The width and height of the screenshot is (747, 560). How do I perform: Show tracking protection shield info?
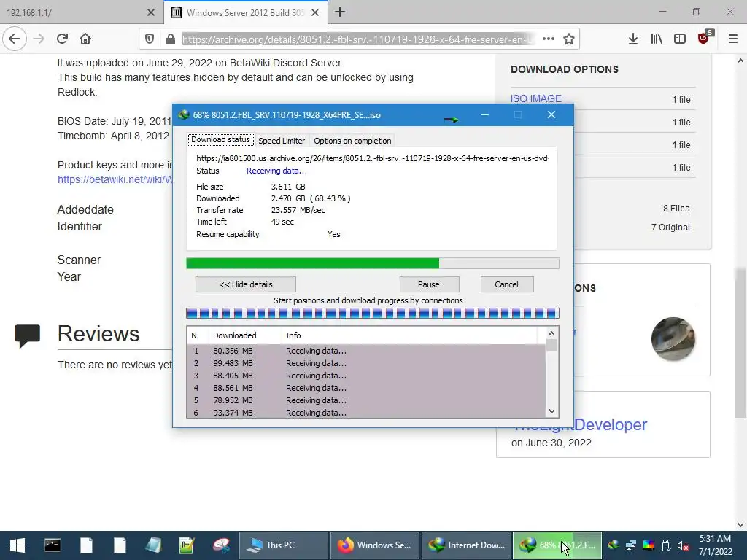click(150, 39)
